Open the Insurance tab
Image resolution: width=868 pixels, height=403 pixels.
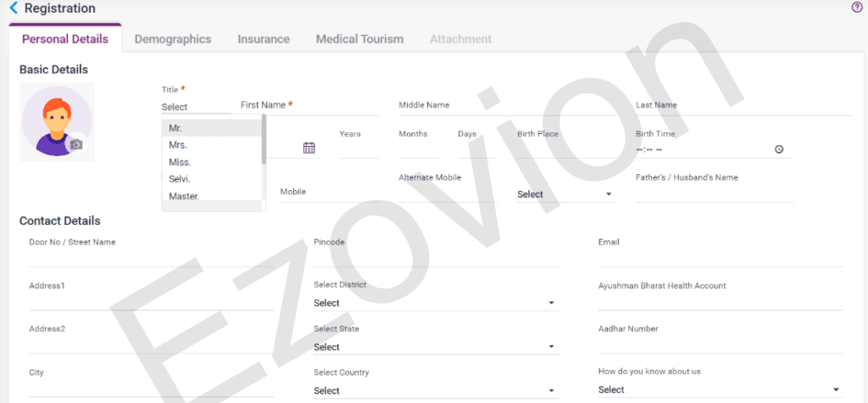264,39
